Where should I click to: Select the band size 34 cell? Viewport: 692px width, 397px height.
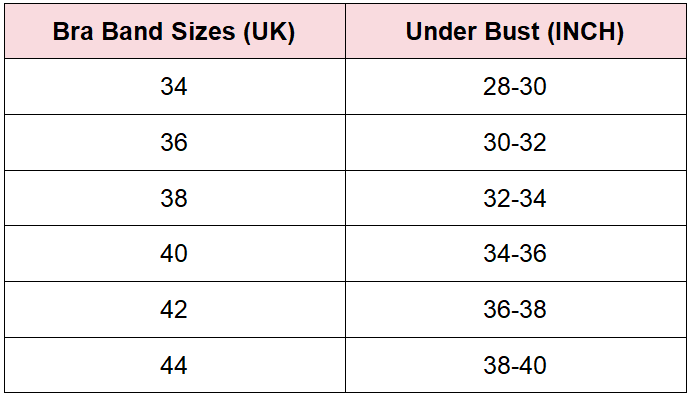(174, 86)
